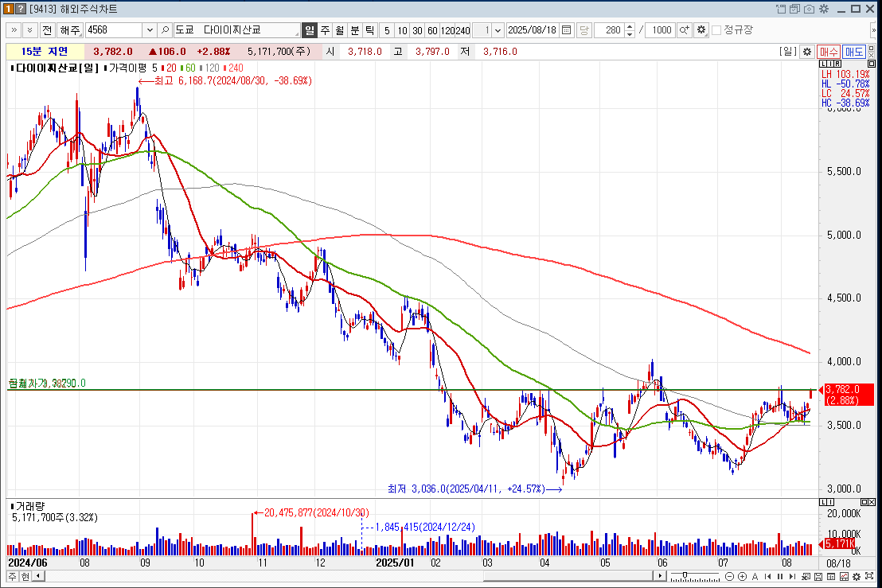Toggle the 일 daily period button
This screenshot has width=882, height=588.
310,30
